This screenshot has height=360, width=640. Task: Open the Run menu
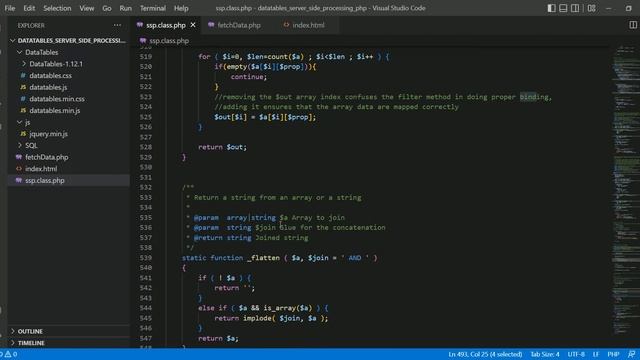point(126,8)
